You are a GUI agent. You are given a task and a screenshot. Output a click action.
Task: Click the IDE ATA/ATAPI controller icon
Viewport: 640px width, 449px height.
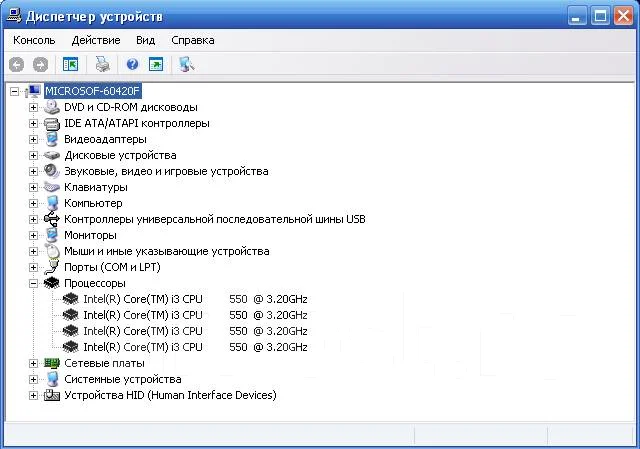click(52, 123)
